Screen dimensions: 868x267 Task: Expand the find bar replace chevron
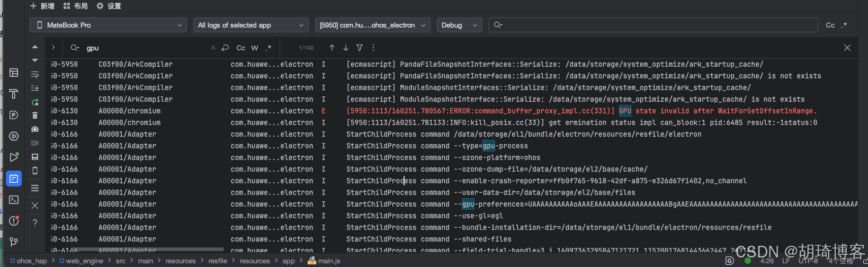click(53, 48)
